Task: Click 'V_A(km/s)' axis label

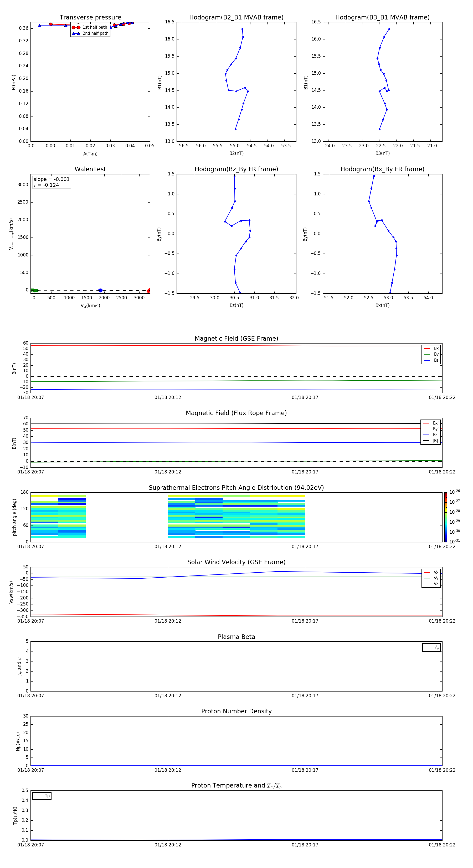Action: [90, 306]
